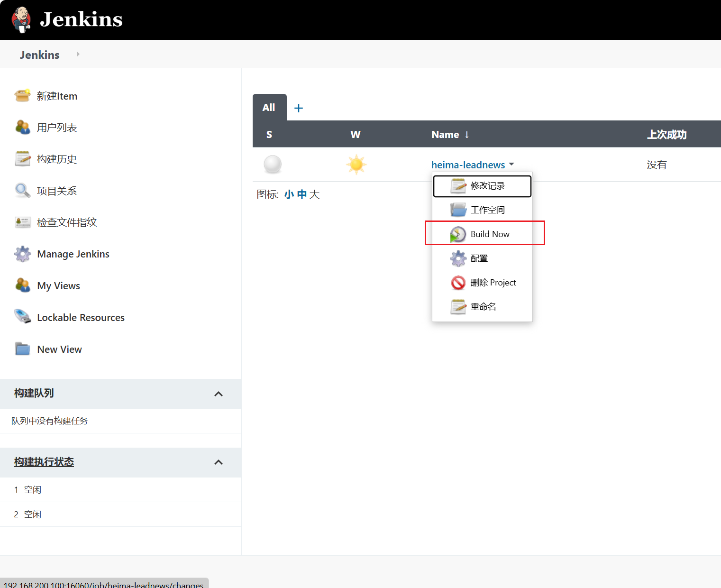Sort table by S status column

[269, 135]
